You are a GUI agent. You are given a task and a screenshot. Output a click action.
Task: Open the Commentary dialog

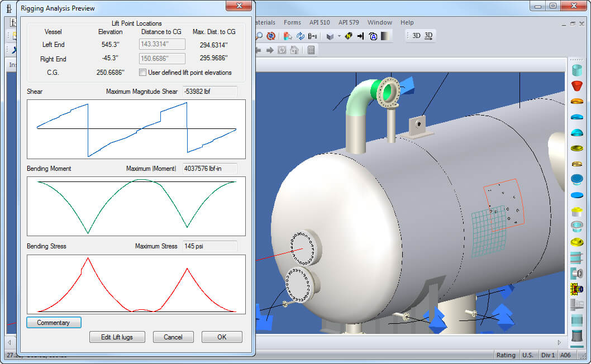point(54,322)
